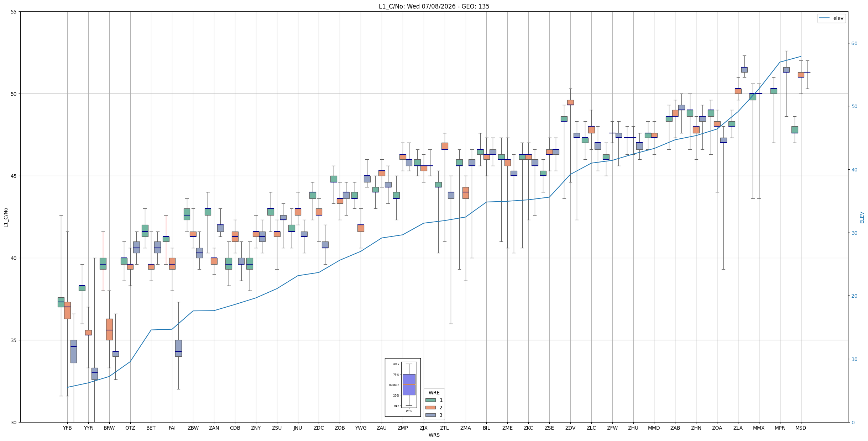Click the 60 tick on ELEV axis
868x441 pixels.
tap(854, 43)
